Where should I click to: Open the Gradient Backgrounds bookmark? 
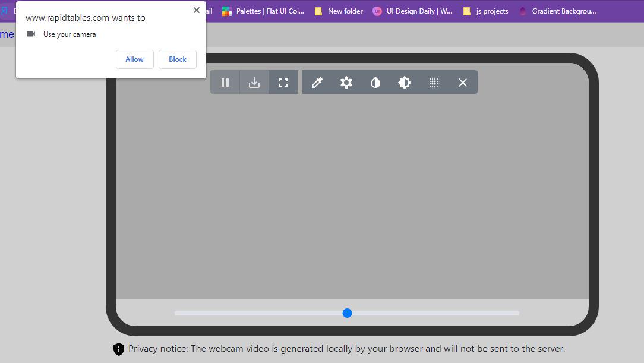coord(557,11)
